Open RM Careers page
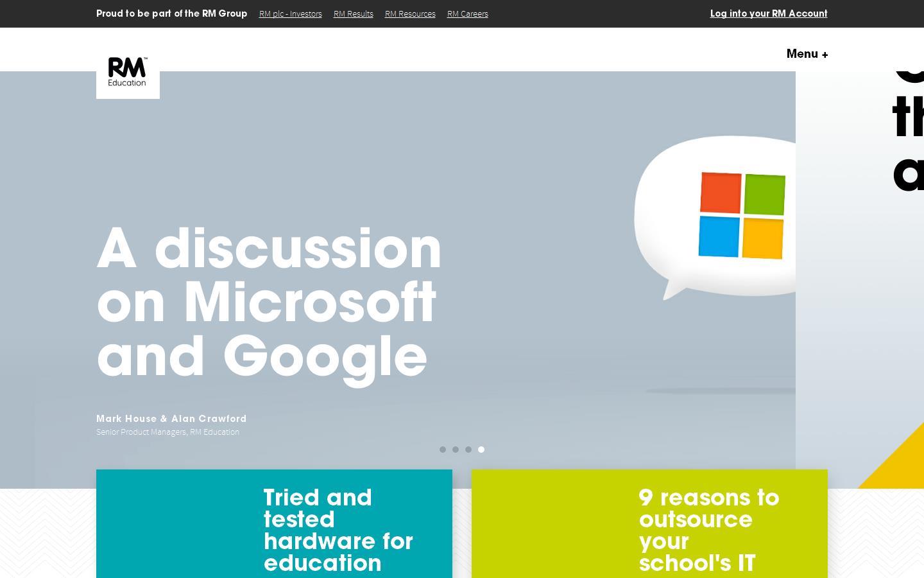 468,14
